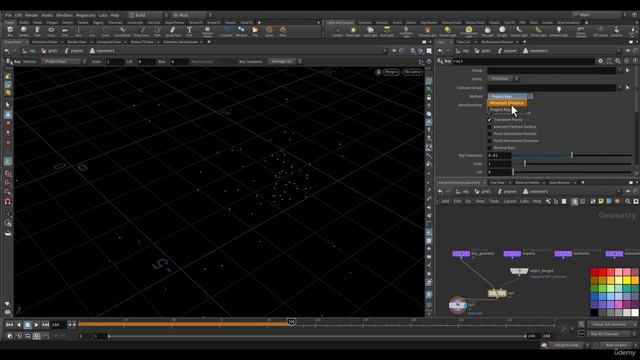Jump to first frame in playbar
Screen dimensions: 640x360
tap(9, 324)
